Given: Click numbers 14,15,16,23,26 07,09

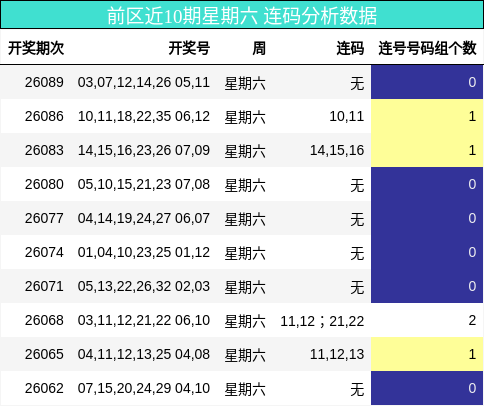Looking at the screenshot, I should click(144, 150).
